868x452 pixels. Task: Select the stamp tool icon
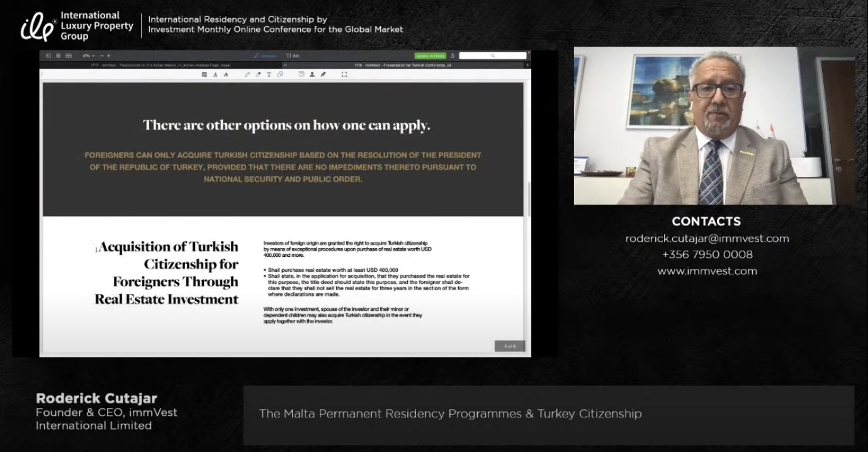[x=312, y=74]
